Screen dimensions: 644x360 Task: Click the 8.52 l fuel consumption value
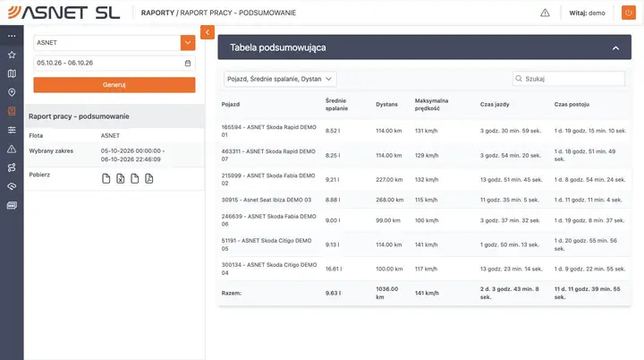(x=333, y=131)
